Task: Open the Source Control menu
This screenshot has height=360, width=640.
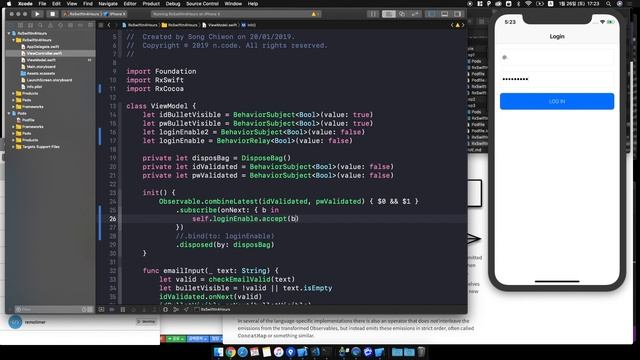Action: (202, 4)
